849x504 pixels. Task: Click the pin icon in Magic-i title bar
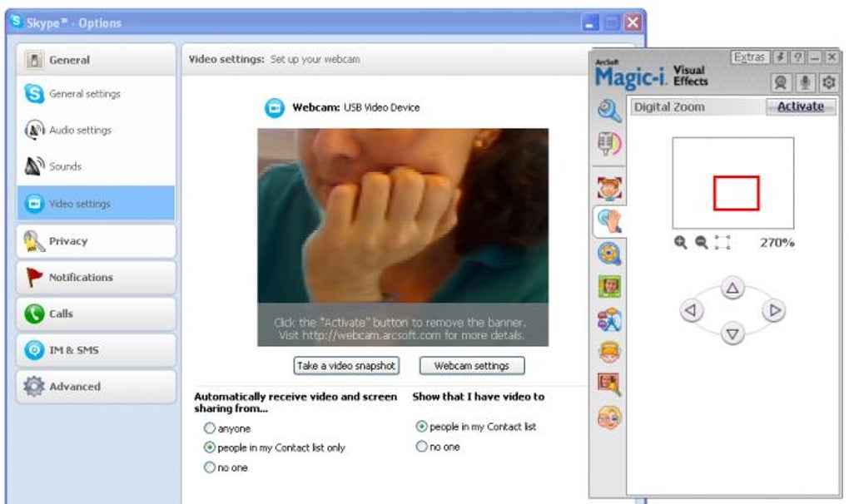point(780,57)
